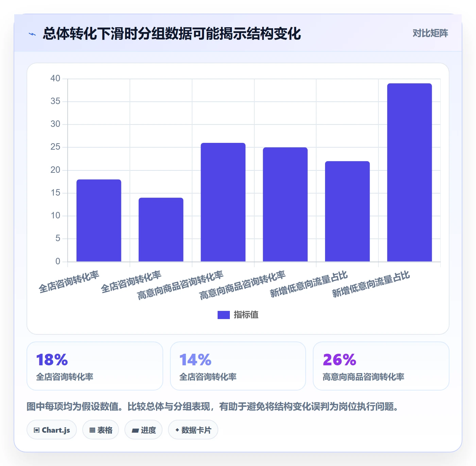Select the 进度 tag pill
476x466 pixels.
coord(143,430)
